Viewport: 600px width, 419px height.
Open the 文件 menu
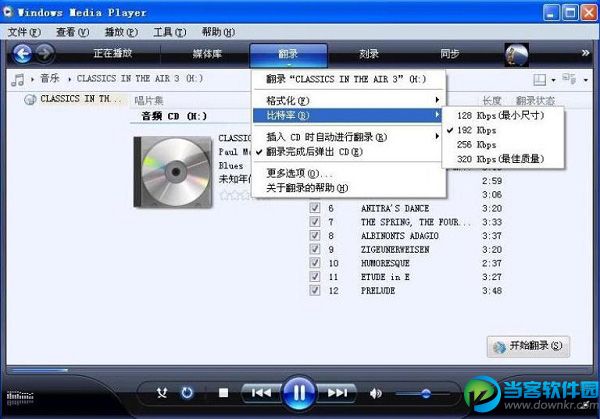[x=24, y=32]
